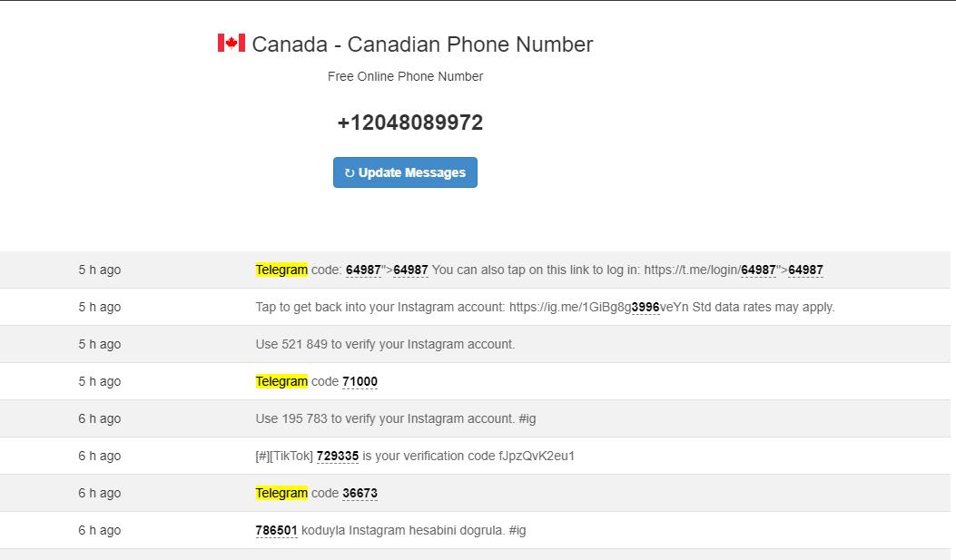Image resolution: width=956 pixels, height=560 pixels.
Task: Click the highlighted 3996 in Instagram link
Action: point(646,307)
